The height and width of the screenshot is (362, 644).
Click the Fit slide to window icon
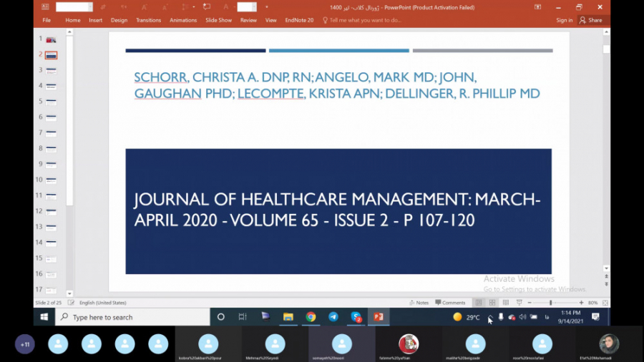coord(605,303)
